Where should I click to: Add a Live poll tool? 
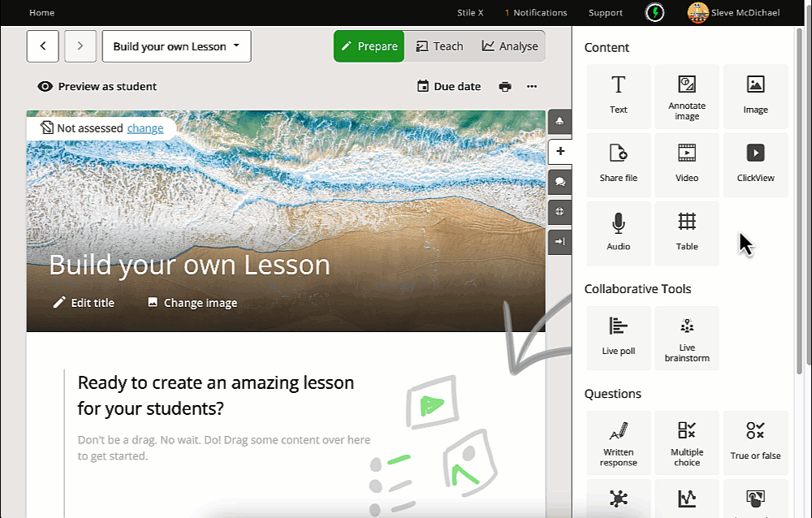[618, 339]
